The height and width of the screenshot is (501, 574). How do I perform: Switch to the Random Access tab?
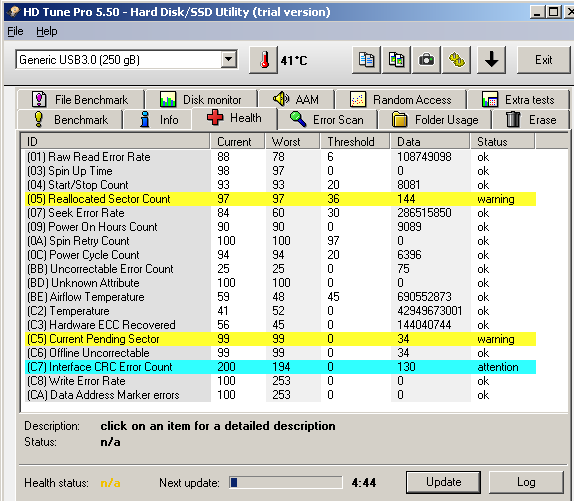[x=401, y=100]
